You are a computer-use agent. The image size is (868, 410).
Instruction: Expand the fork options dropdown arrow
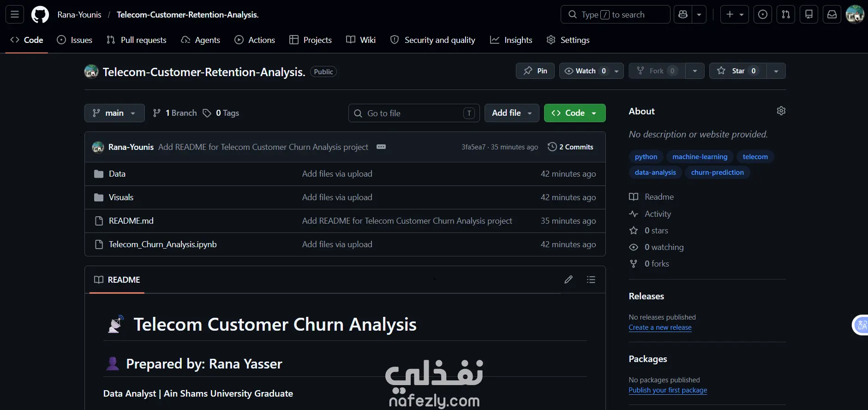pos(695,71)
